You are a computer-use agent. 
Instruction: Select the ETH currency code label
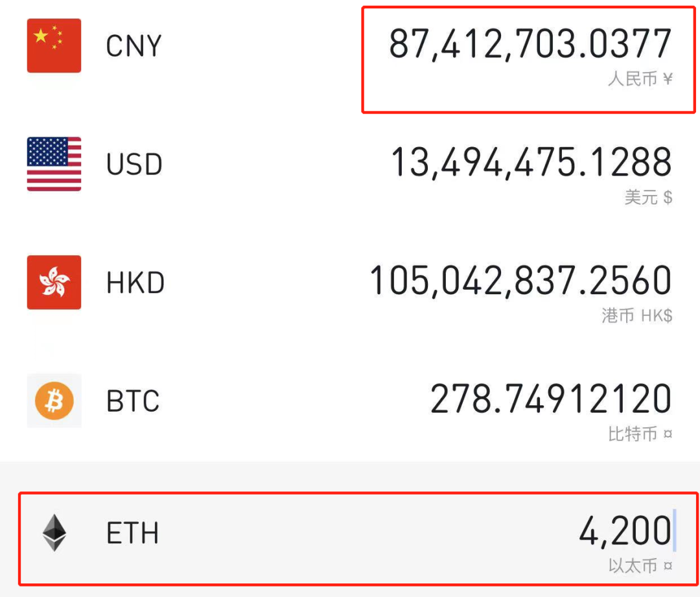(132, 533)
